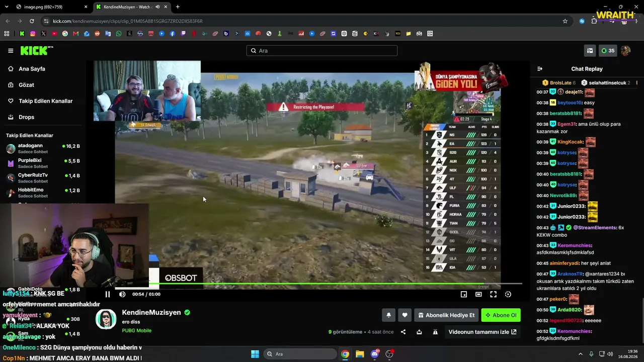The height and width of the screenshot is (362, 644).
Task: Open the Instagram bookmark
Action: [x=33, y=34]
